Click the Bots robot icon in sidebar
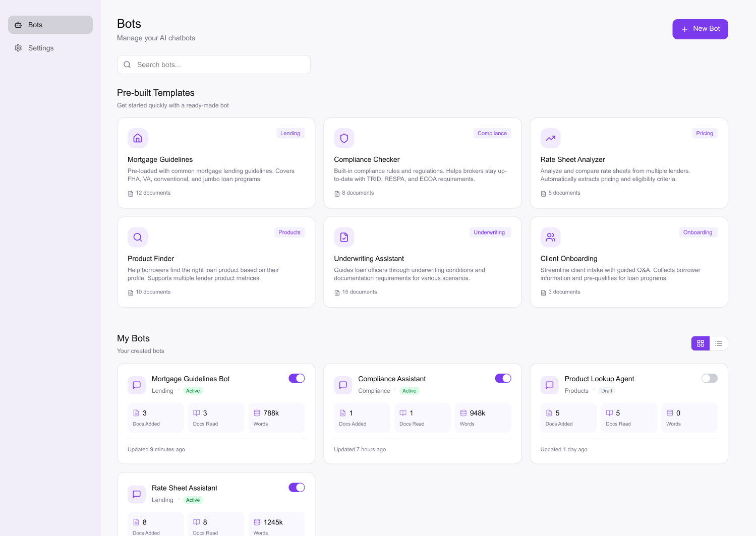 tap(18, 25)
